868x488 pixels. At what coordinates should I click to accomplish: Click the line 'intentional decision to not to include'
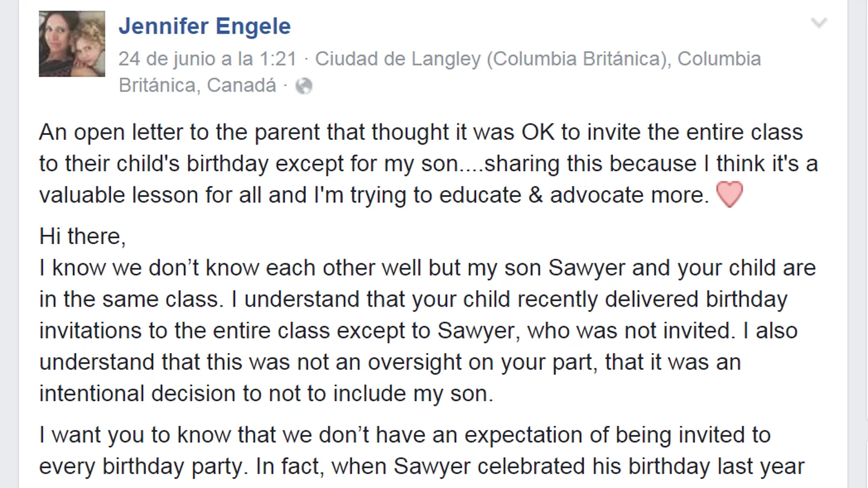[x=266, y=393]
